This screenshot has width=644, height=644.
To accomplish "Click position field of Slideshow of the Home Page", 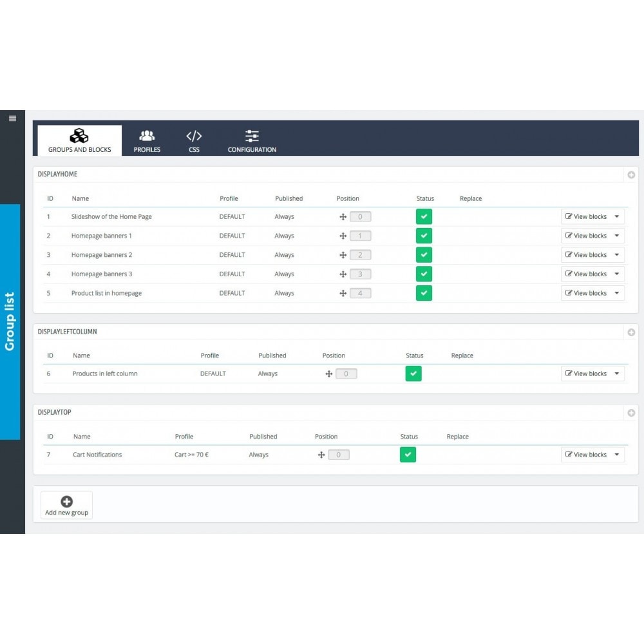I will point(360,217).
